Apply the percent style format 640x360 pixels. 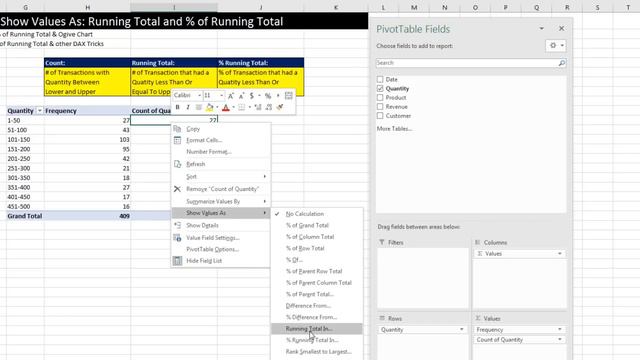point(268,96)
